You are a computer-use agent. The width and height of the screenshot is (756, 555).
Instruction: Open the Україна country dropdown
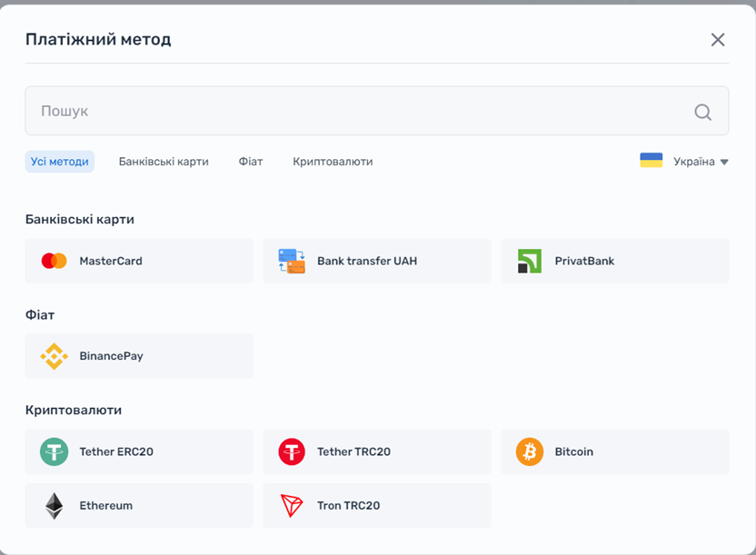tap(694, 162)
